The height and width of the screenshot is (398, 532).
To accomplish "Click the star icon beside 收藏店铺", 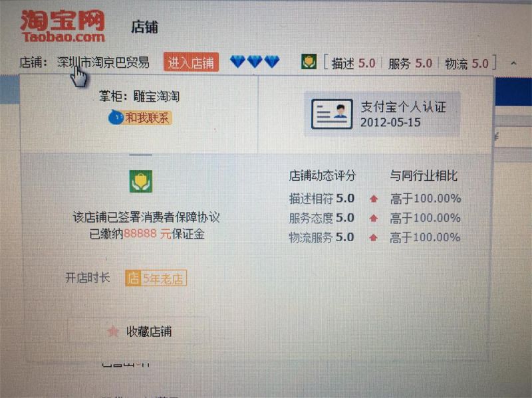I will [x=113, y=331].
